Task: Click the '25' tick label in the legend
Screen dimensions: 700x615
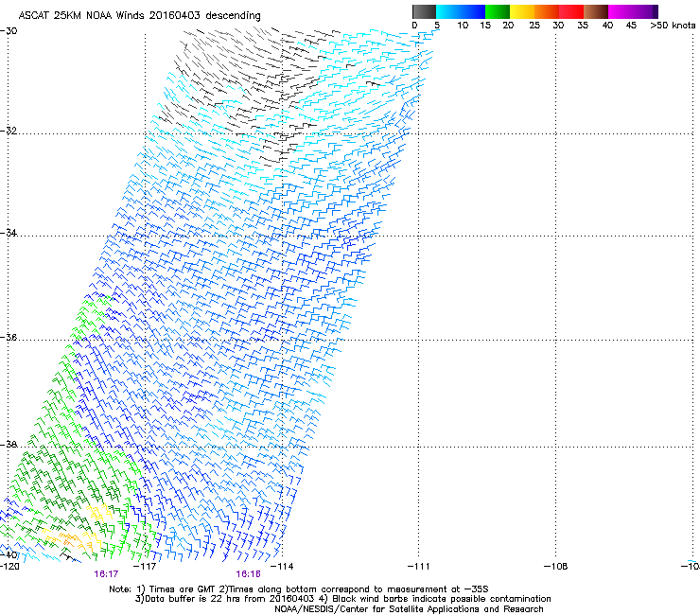Action: 534,26
